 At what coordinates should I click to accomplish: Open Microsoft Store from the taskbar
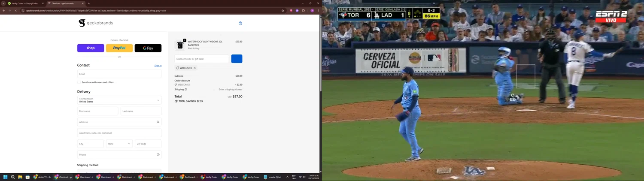pos(27,177)
